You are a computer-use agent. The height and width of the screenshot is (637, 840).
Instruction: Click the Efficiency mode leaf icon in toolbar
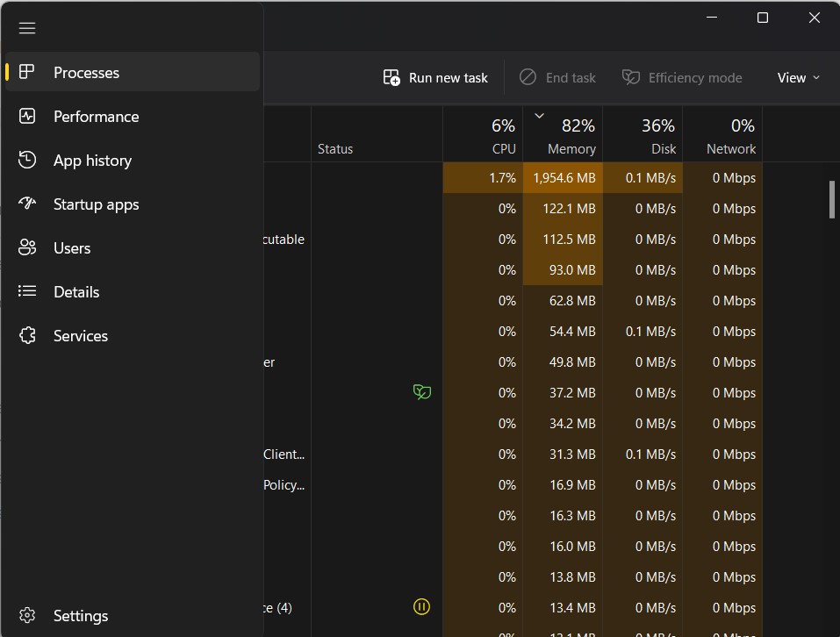[x=630, y=77]
